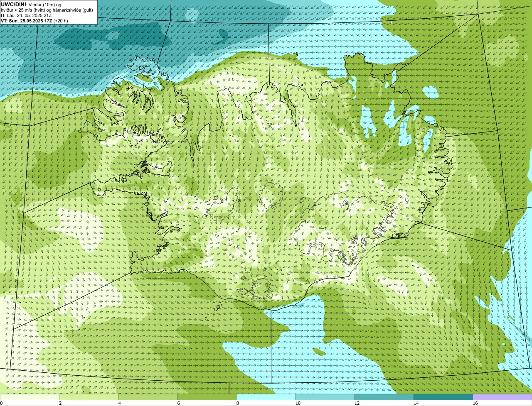The width and height of the screenshot is (532, 406).
Task: Click the 6–8 m/s green legend swatch
Action: [x=207, y=397]
